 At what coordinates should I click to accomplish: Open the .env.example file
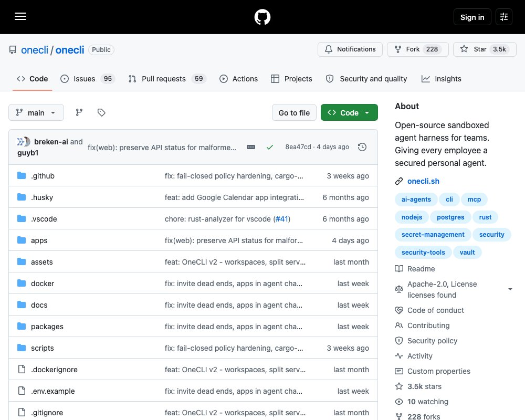coord(53,391)
